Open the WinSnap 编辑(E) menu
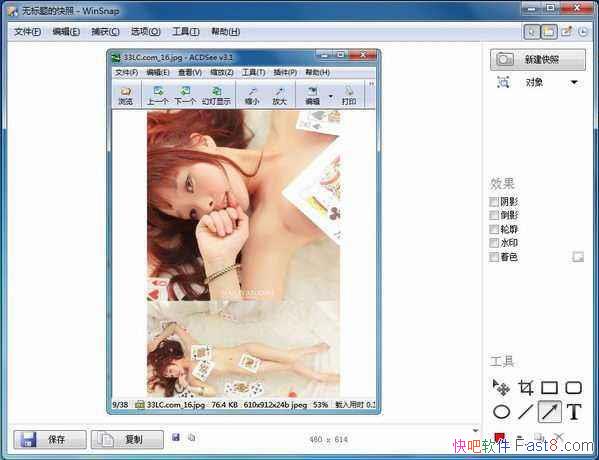 pos(66,31)
